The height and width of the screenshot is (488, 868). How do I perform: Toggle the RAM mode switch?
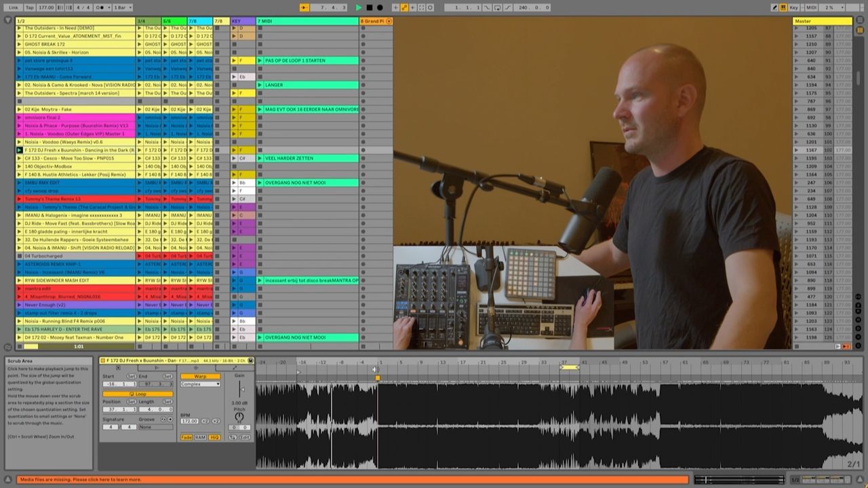coord(200,437)
